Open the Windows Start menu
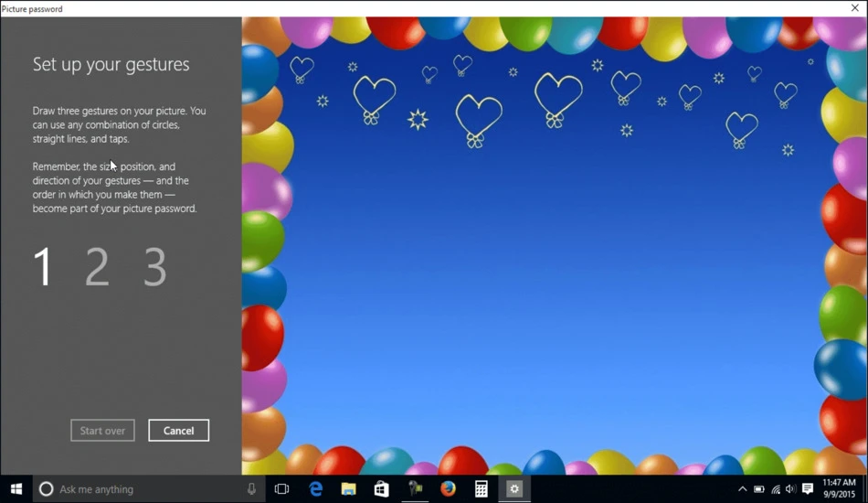 click(16, 489)
